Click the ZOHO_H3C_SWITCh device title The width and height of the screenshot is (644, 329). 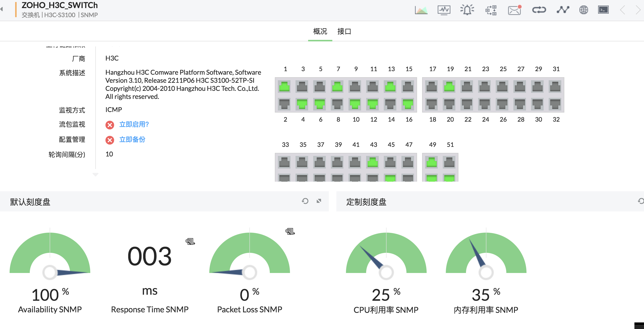tap(60, 5)
